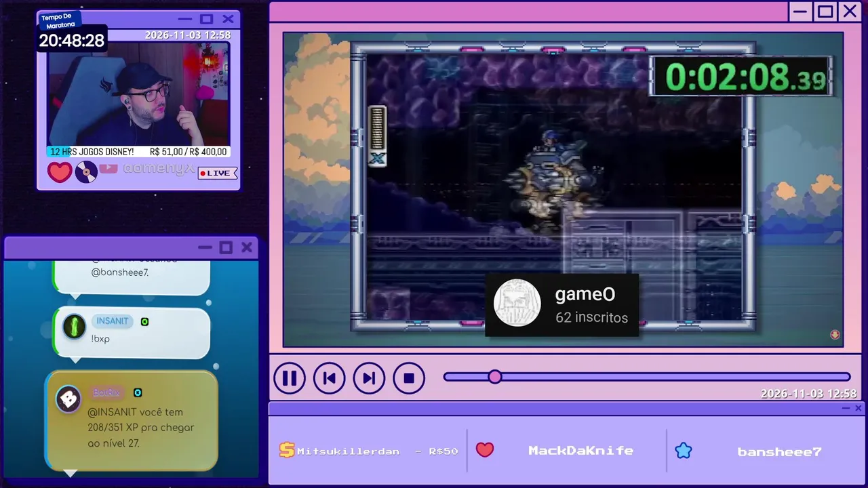
Task: Click the webcam video feed
Action: click(x=138, y=94)
